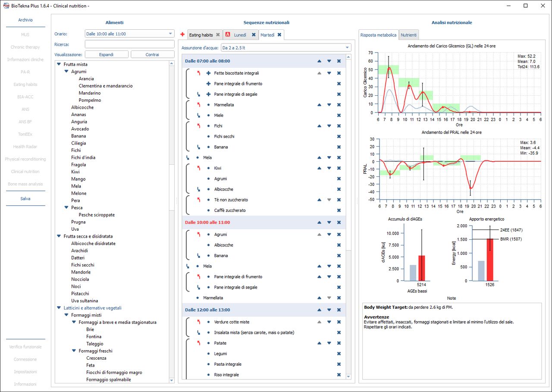Close the Martedì tab

coord(279,35)
